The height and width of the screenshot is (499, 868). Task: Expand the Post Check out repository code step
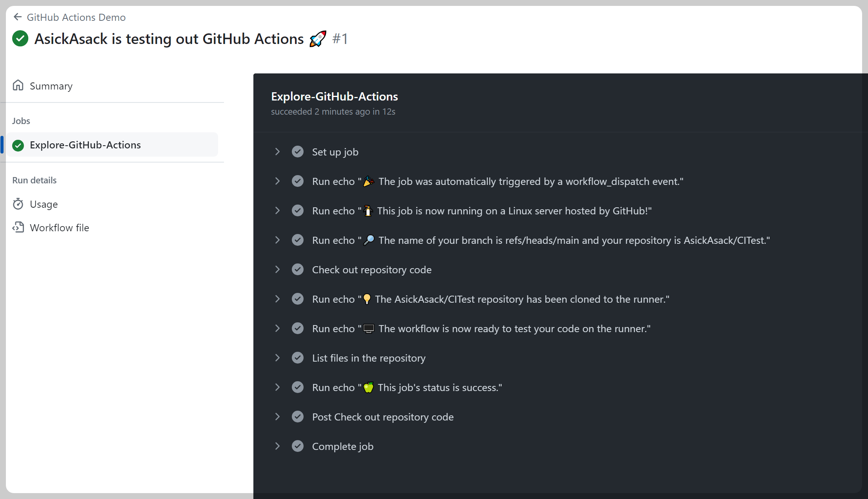coord(277,417)
